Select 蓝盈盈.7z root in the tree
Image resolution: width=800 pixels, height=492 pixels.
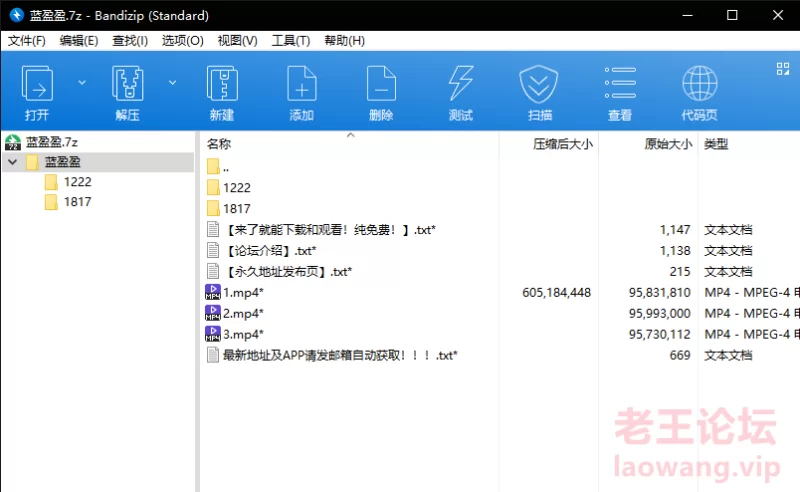[52, 142]
